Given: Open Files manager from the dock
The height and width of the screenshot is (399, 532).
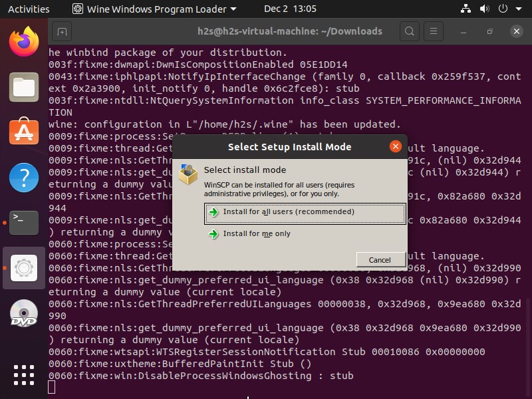Looking at the screenshot, I should (x=24, y=87).
